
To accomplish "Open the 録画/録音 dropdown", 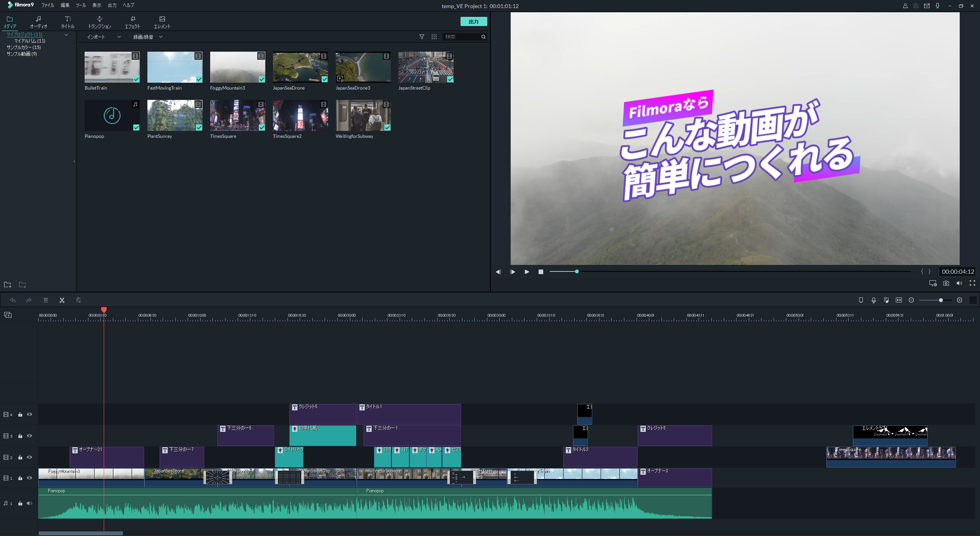I will coord(148,37).
